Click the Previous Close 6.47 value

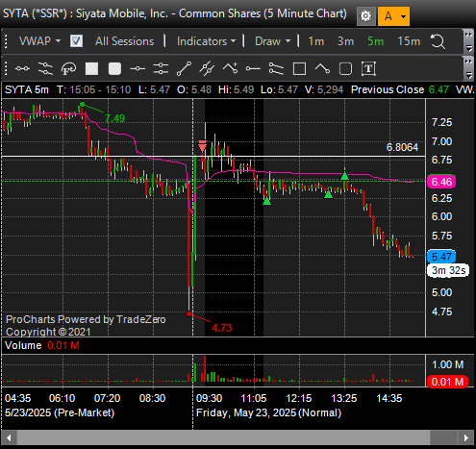[438, 89]
